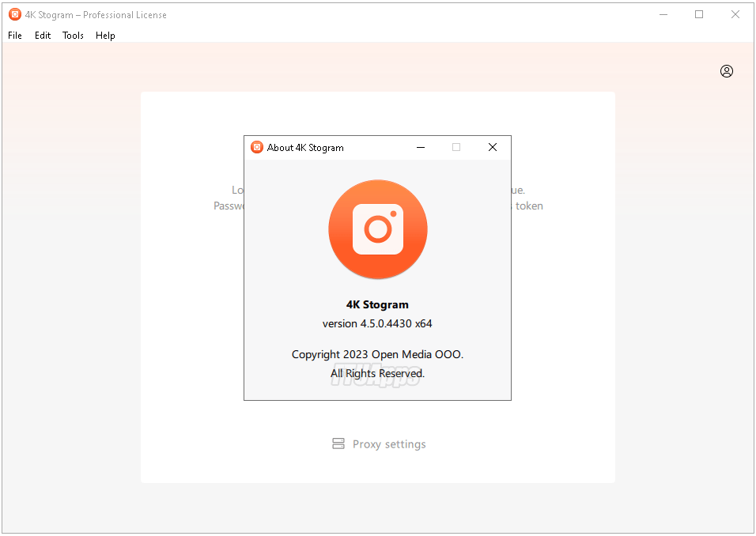Screen dimensions: 756x536
Task: Click the All Rights Reserved text
Action: point(377,374)
